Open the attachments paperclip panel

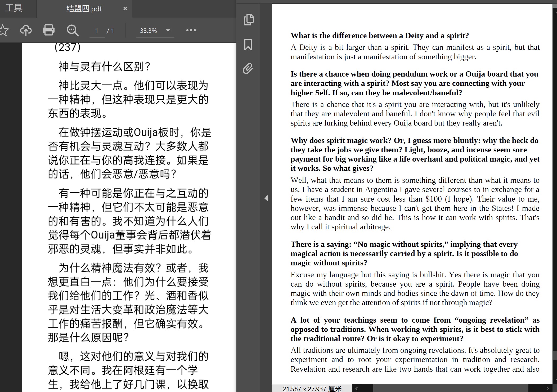pos(248,69)
